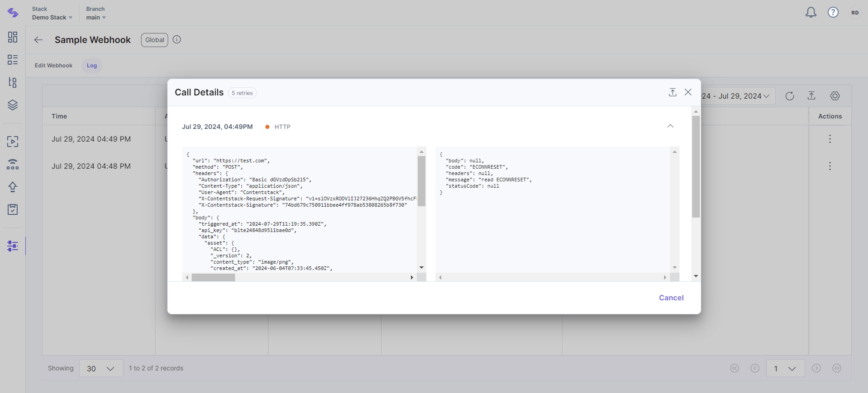Click the Global badge

point(155,40)
